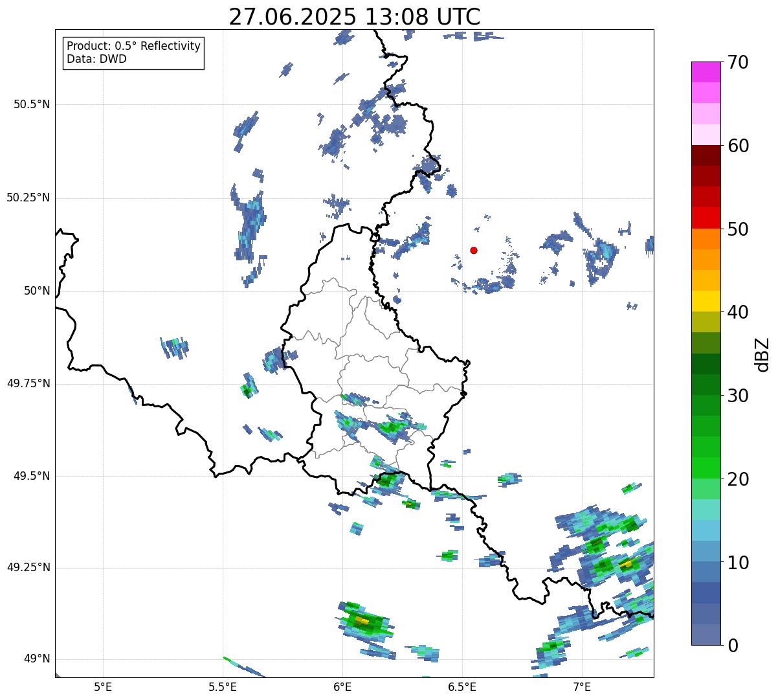This screenshot has height=700, width=778.
Task: Click the longitude label 7°E
Action: click(x=582, y=686)
